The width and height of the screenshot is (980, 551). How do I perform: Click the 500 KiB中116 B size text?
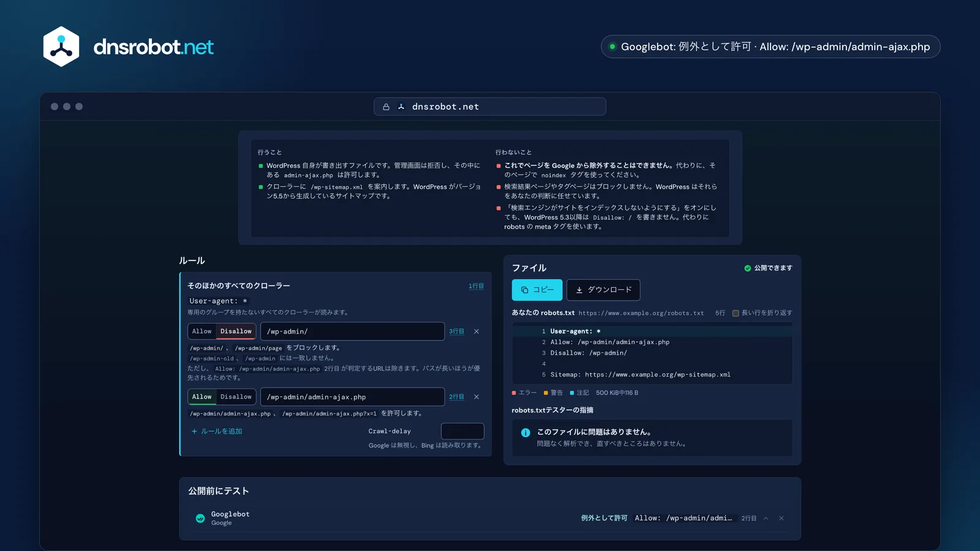click(617, 393)
